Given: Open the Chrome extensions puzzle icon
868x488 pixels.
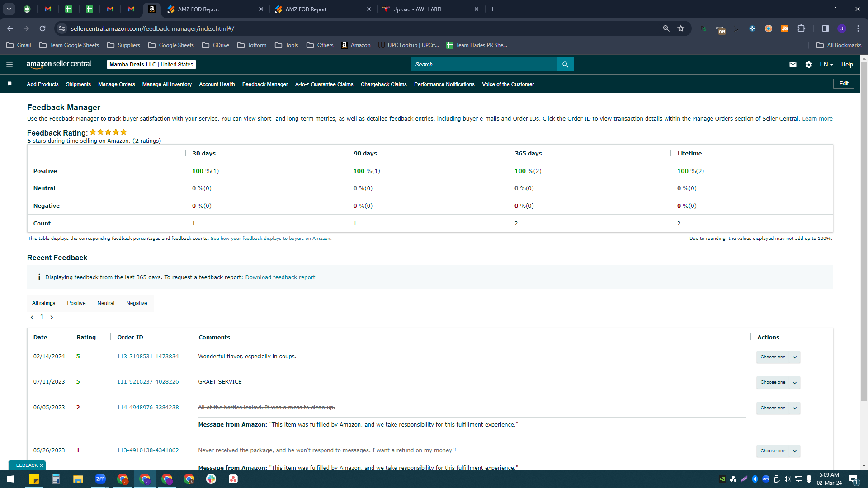Looking at the screenshot, I should (x=802, y=28).
